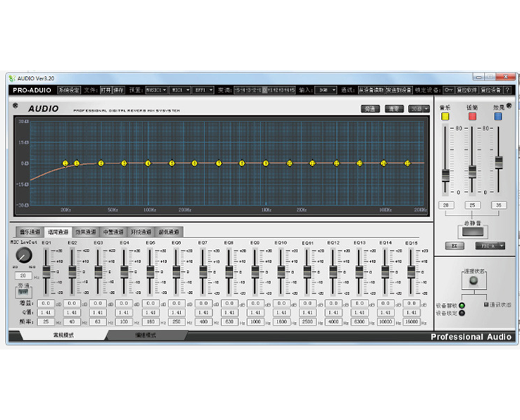Click the 话筒 volume value field showing 25
The width and height of the screenshot is (520, 420).
click(472, 205)
